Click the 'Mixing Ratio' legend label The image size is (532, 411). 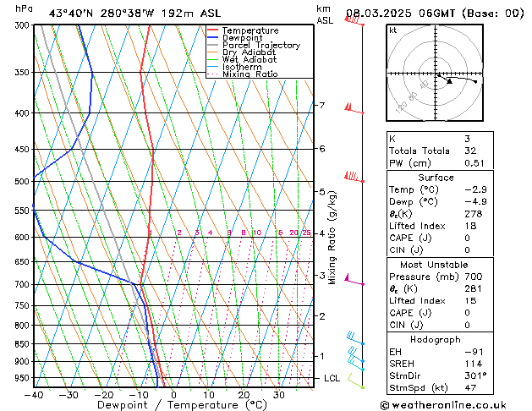pyautogui.click(x=250, y=74)
